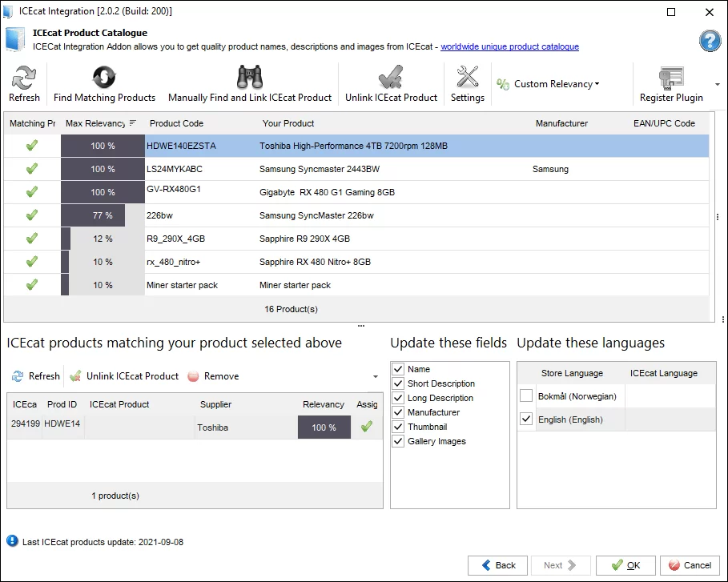Enable Bokmål (Norwegian) store language
This screenshot has width=728, height=582.
point(526,395)
